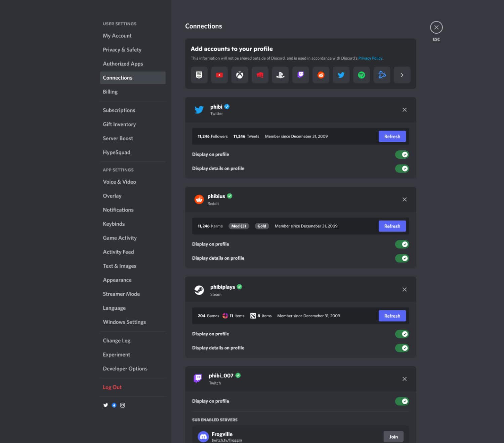Toggle Steam Display on profile
The width and height of the screenshot is (504, 443).
click(402, 334)
